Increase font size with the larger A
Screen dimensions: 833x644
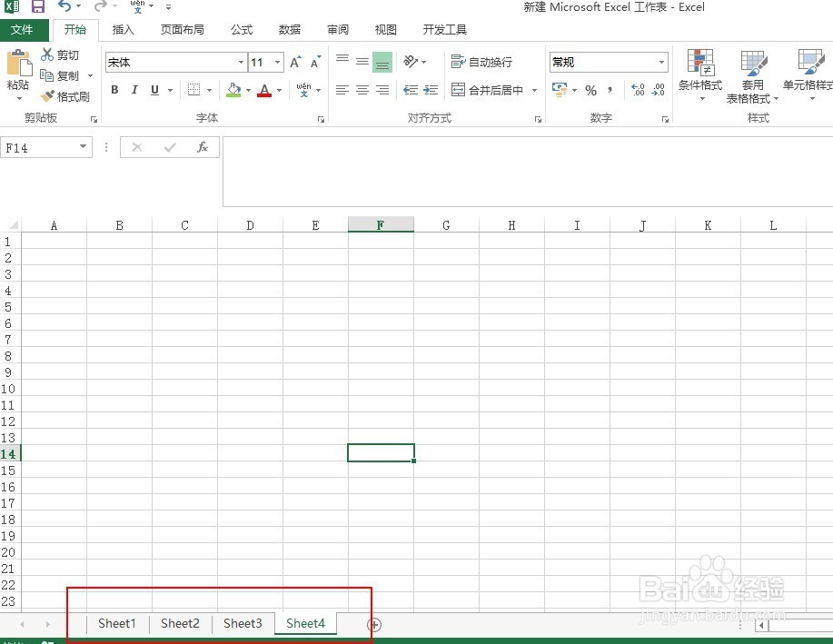click(295, 62)
